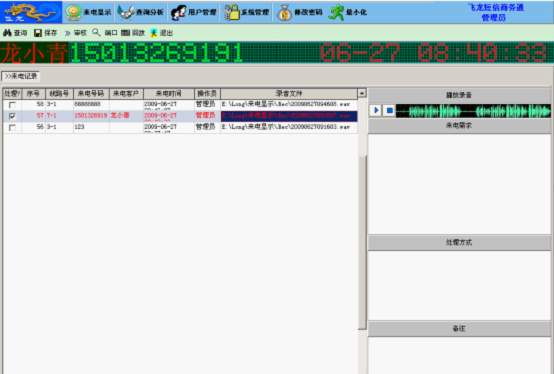The image size is (554, 374).
Task: Check the box for record 56
Action: pyautogui.click(x=12, y=127)
